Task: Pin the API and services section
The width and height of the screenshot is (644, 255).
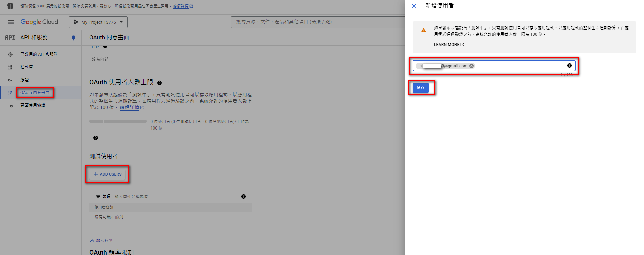Action: tap(73, 38)
